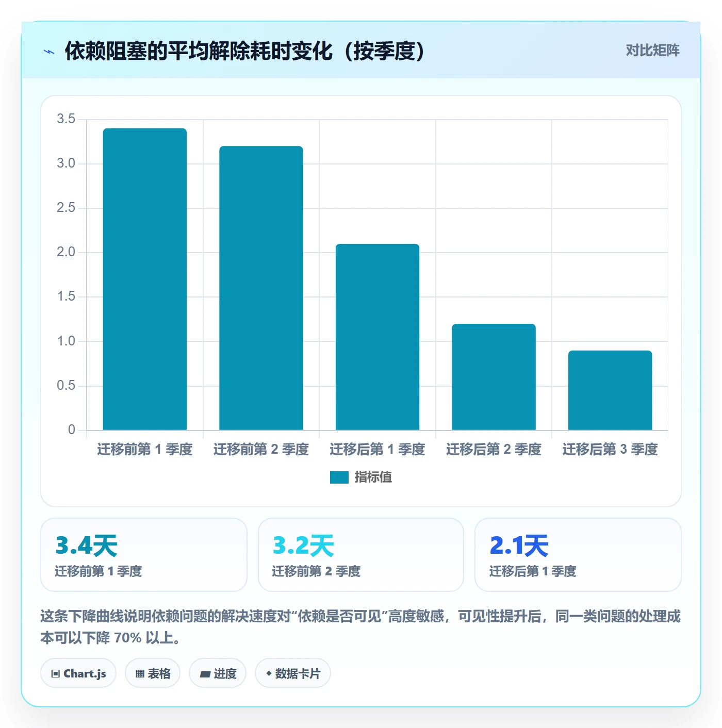Click the chart title 依赖阻塞的平均解除耗时变化
Screen dimensions: 722x728
tap(245, 51)
